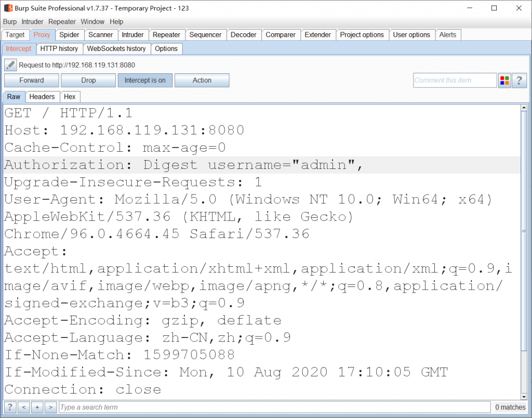Select the Proxy main tab
The height and width of the screenshot is (418, 532).
click(42, 35)
